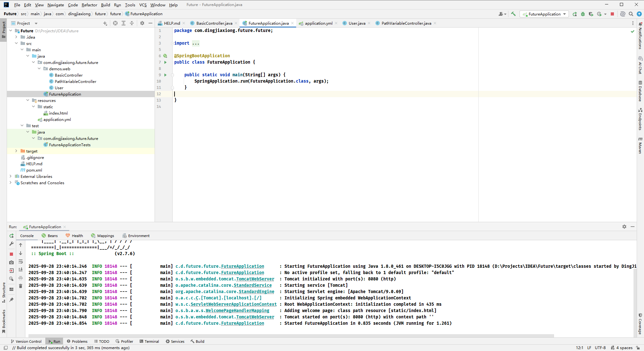Stop the application via top toolbar
The height and width of the screenshot is (351, 644).
tap(612, 14)
